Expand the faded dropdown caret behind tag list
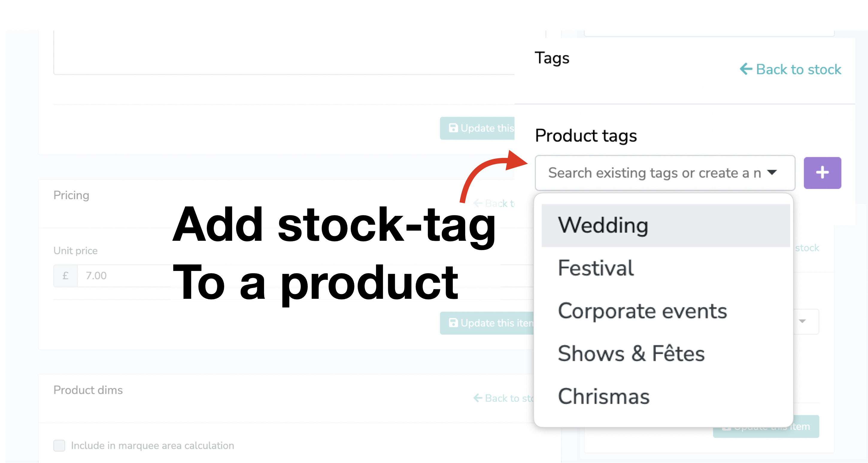Screen dimensions: 868x463 coord(802,321)
